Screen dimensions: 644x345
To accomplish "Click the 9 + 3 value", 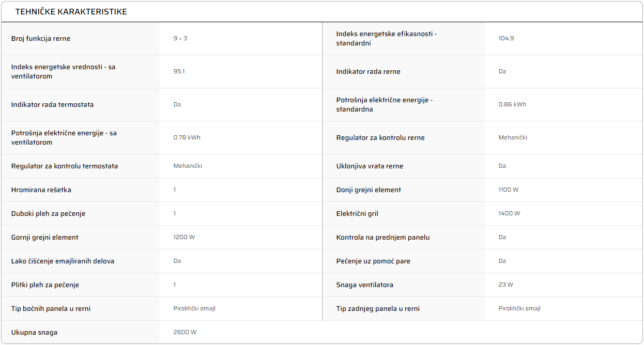I will [180, 39].
